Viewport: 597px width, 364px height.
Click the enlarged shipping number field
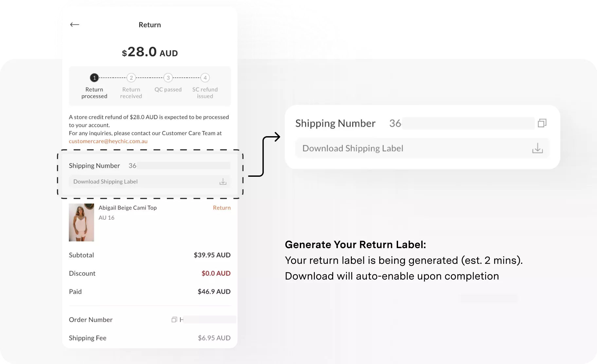[461, 123]
